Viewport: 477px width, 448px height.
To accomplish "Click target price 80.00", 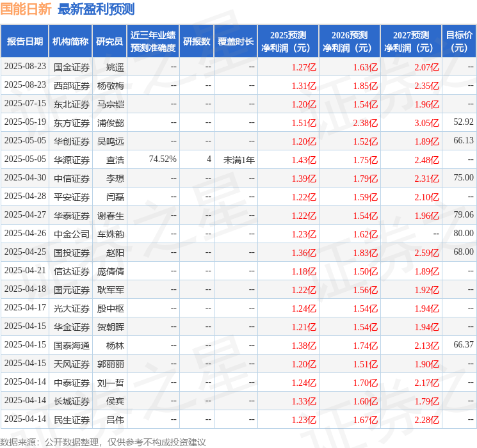I will coord(464,233).
